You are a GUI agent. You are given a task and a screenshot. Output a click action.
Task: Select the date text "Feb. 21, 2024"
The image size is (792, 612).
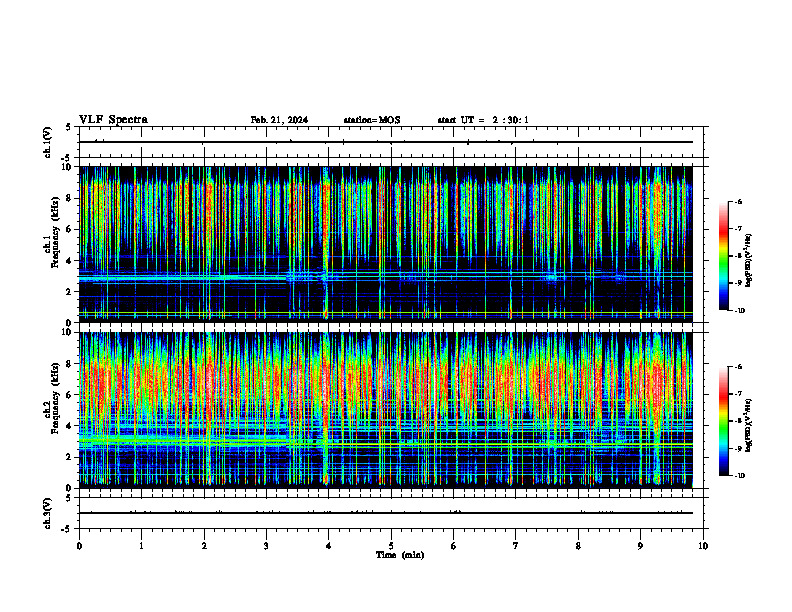point(279,120)
